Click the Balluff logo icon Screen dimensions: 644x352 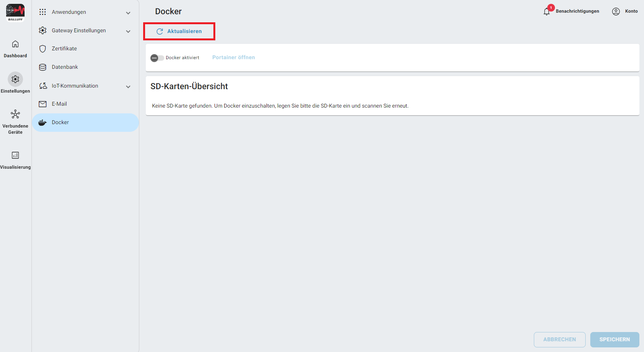click(15, 12)
